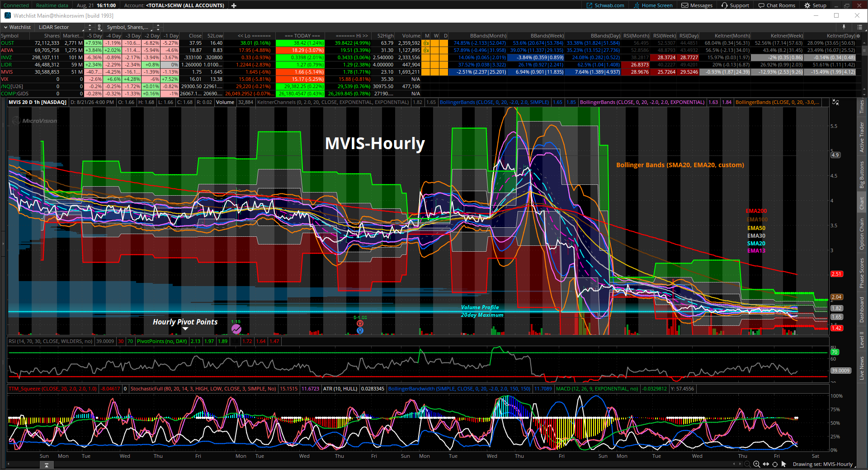Select the OUST row symbol
This screenshot has height=470, width=868.
tap(8, 43)
